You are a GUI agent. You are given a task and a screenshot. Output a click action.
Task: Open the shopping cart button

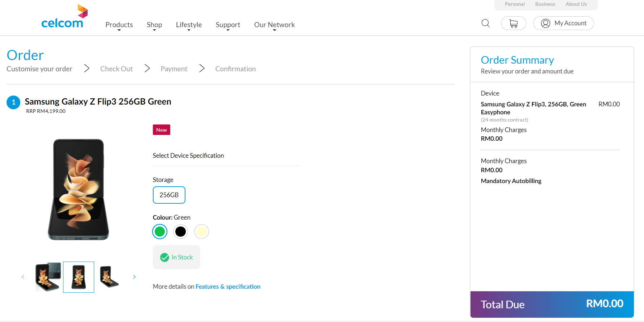[x=513, y=23]
